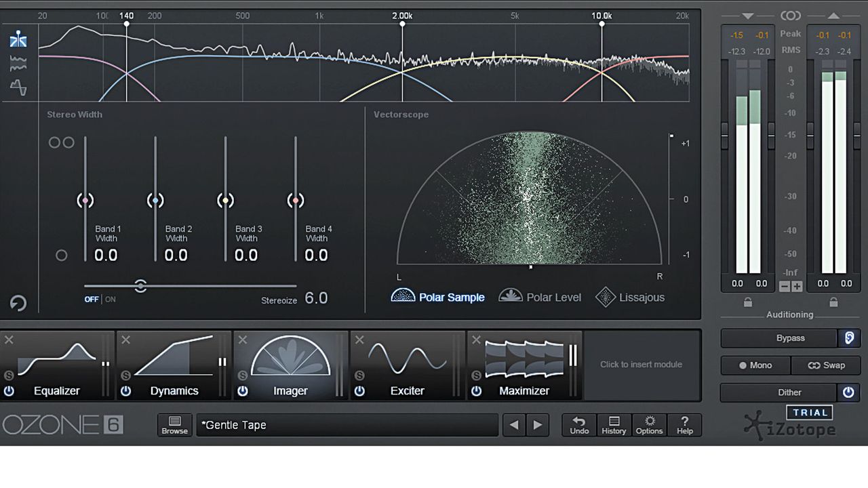
Task: Click the reset circular arrow icon
Action: coord(18,303)
